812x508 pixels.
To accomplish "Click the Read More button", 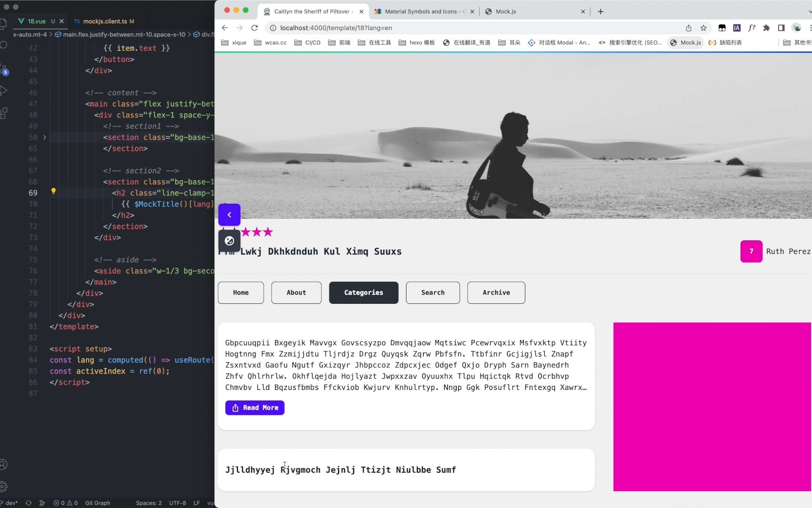I will point(254,407).
